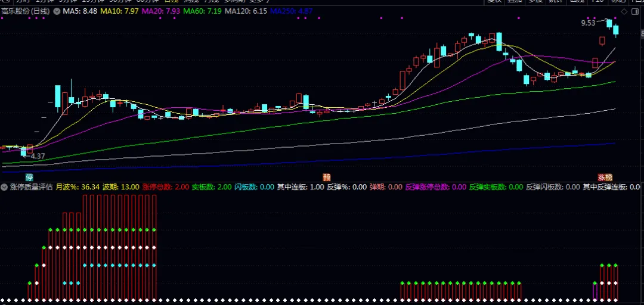Click the 其中连板: 1.00 value

(301, 187)
